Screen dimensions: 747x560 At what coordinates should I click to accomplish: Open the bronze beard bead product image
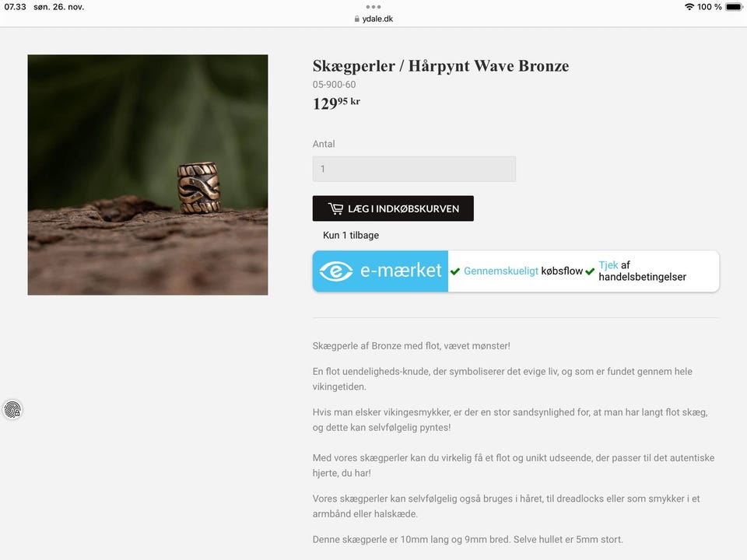point(148,175)
